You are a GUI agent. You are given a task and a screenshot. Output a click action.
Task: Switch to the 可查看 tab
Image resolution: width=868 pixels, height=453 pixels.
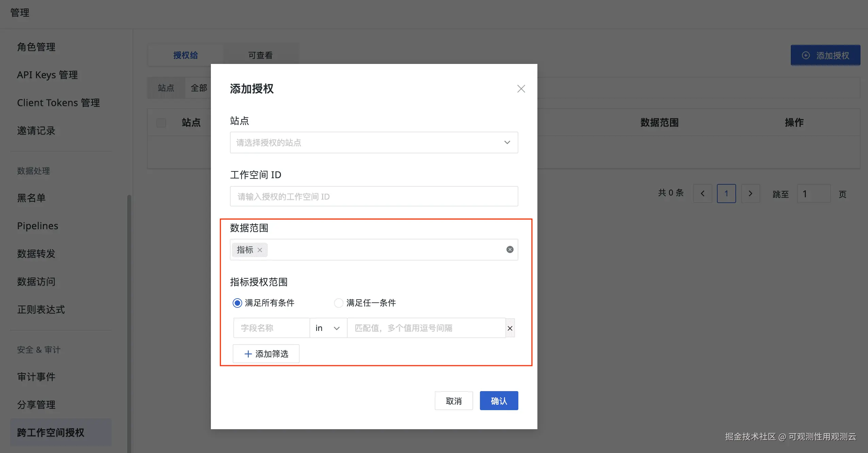click(x=260, y=55)
